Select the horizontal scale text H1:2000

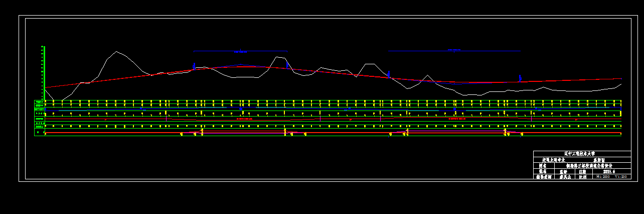tap(603, 177)
